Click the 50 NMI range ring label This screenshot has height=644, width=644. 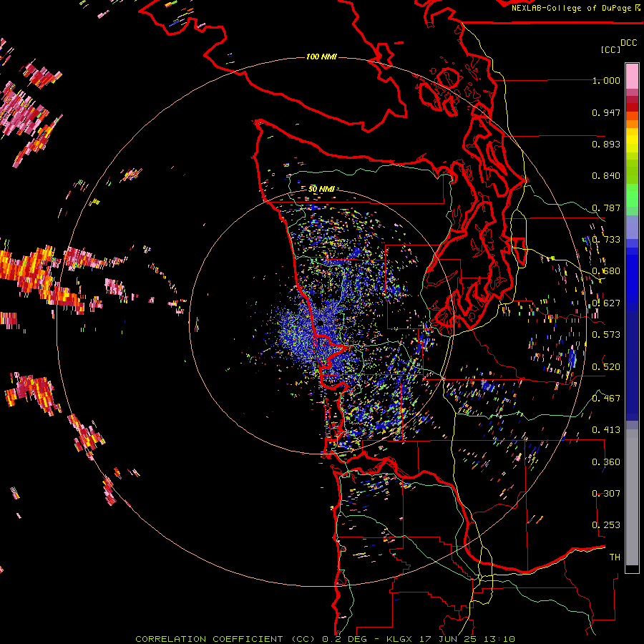click(x=321, y=189)
